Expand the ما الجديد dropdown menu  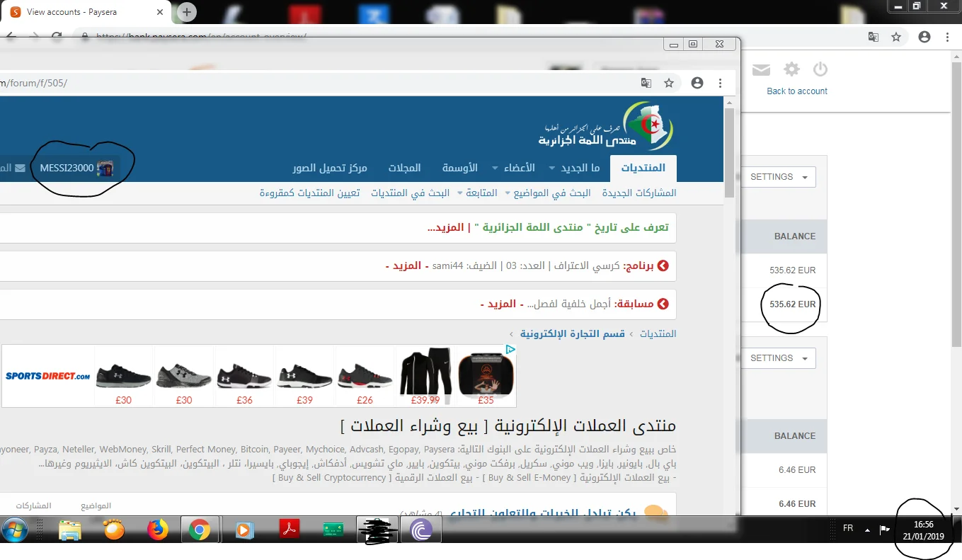point(580,168)
